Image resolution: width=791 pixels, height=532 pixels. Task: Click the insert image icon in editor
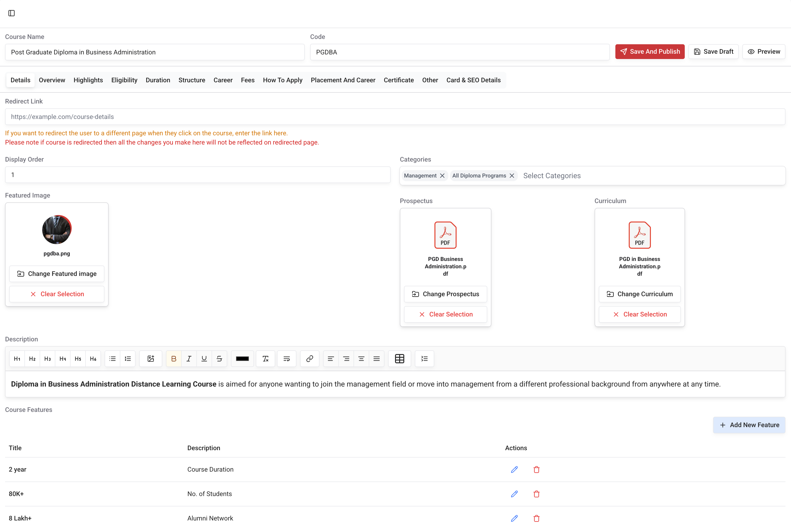pyautogui.click(x=151, y=359)
